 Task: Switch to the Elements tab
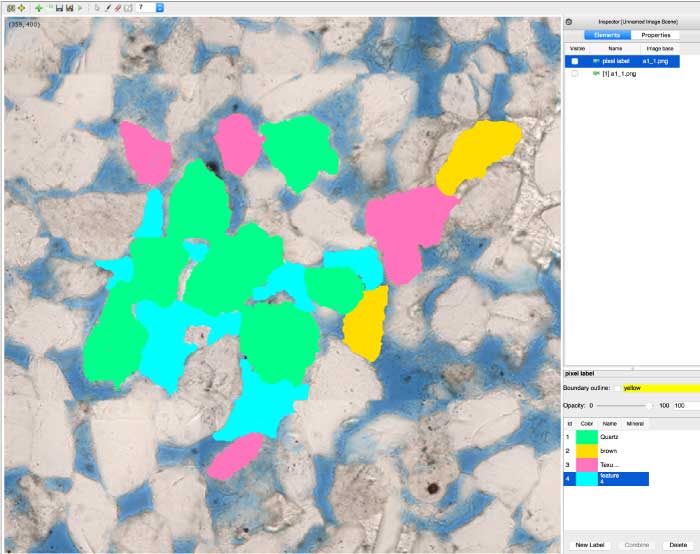(607, 35)
